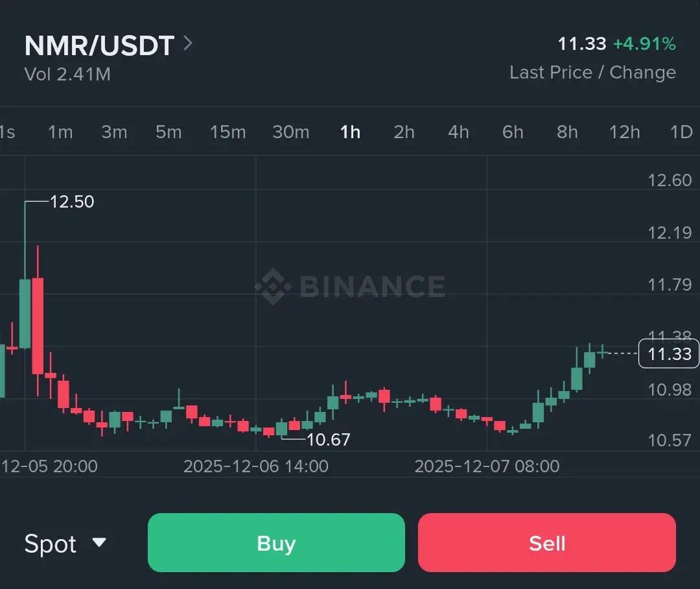Click the 11.33 last price in header

point(582,44)
